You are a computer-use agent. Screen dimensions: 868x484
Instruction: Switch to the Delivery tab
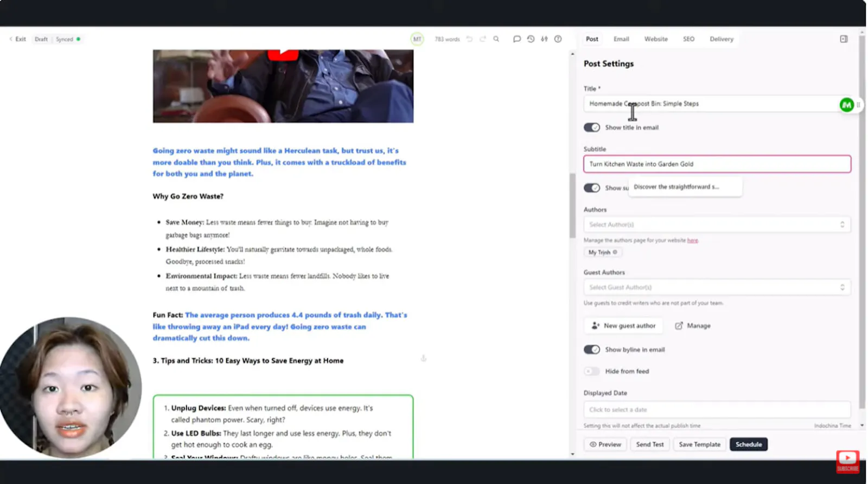tap(722, 39)
